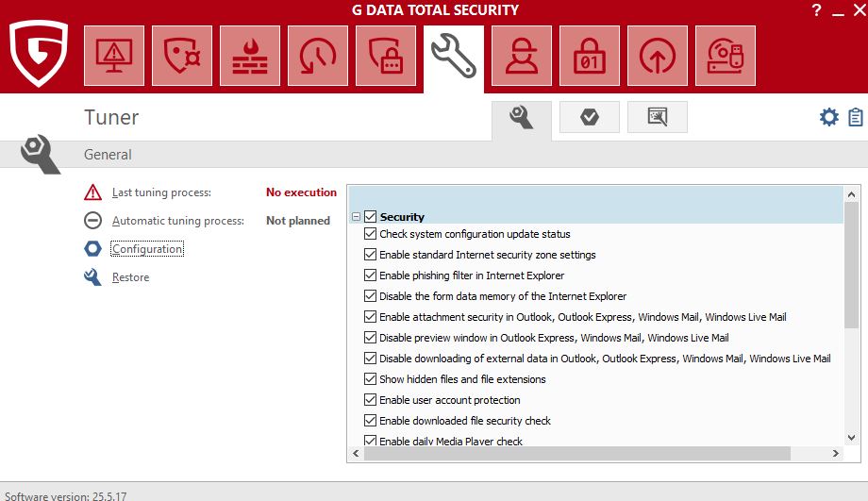Viewport: 868px width, 501px height.
Task: Click the list's scroll down arrow
Action: 851,438
